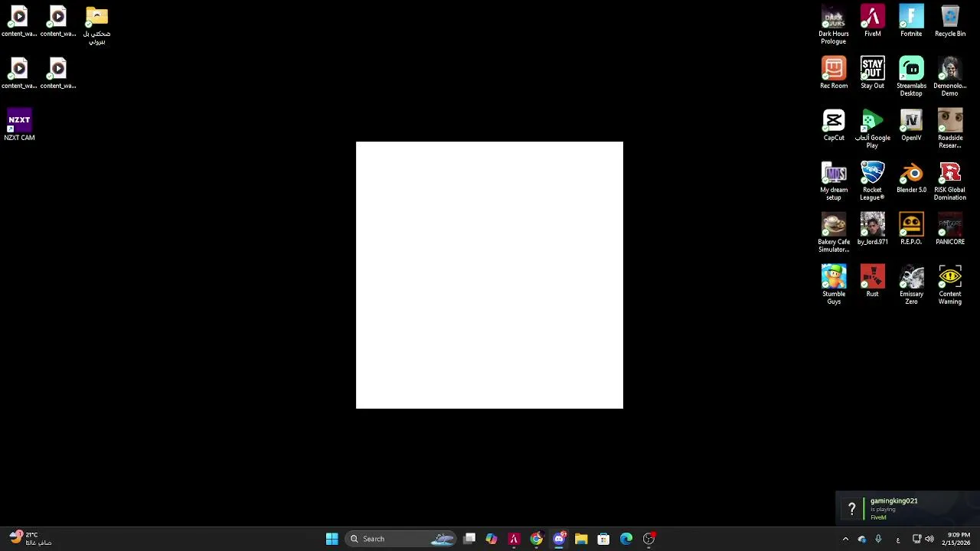Open Microsoft Store from the taskbar
The height and width of the screenshot is (551, 980).
pos(603,539)
